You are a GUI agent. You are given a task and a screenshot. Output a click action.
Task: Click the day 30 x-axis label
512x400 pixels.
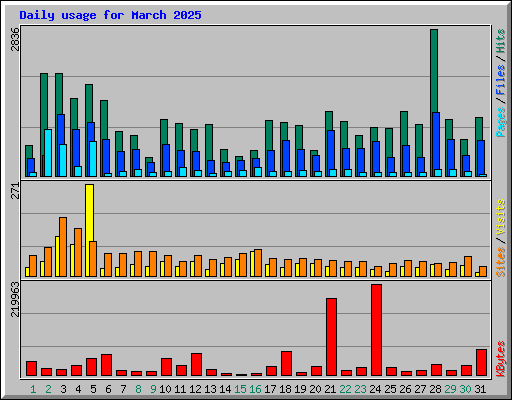click(465, 389)
